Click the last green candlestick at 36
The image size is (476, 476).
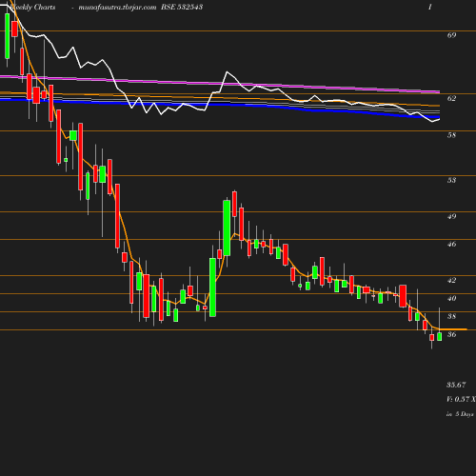[x=440, y=336]
